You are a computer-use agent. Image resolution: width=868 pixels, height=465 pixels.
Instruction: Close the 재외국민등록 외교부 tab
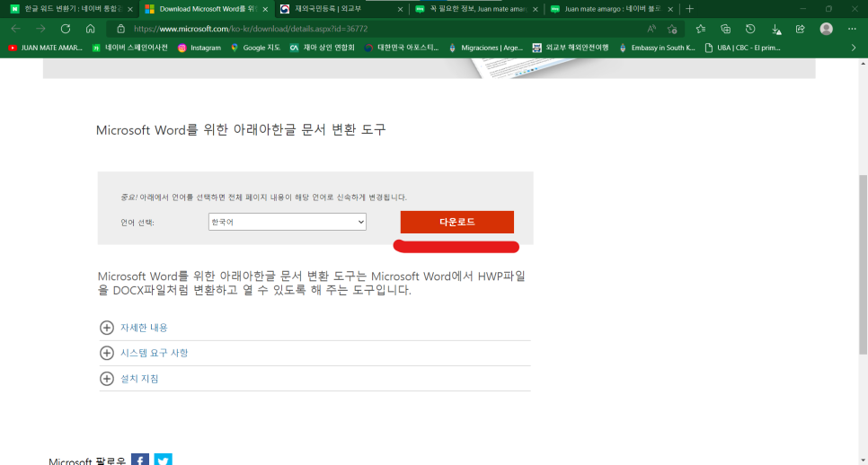[x=400, y=9]
